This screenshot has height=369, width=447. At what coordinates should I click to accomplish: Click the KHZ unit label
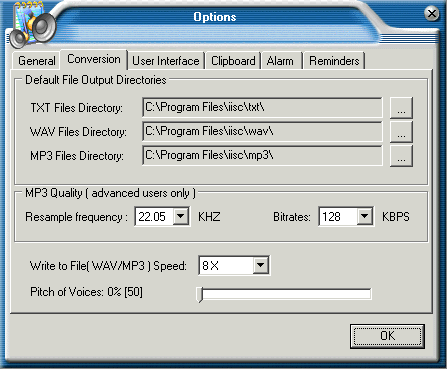(209, 217)
